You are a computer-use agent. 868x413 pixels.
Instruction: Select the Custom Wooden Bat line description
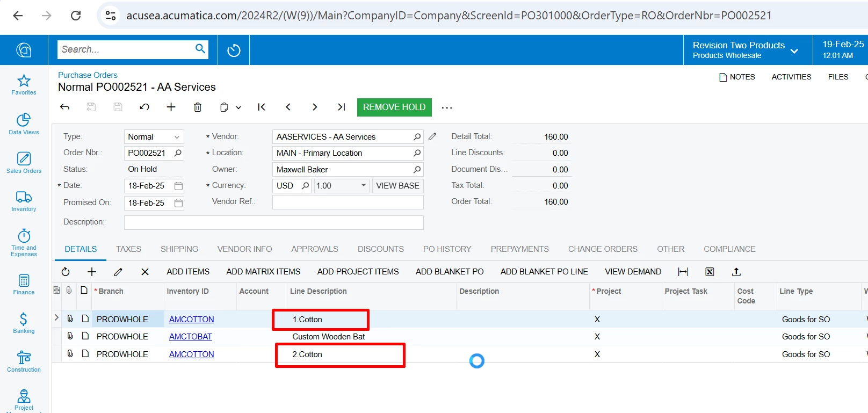(328, 337)
